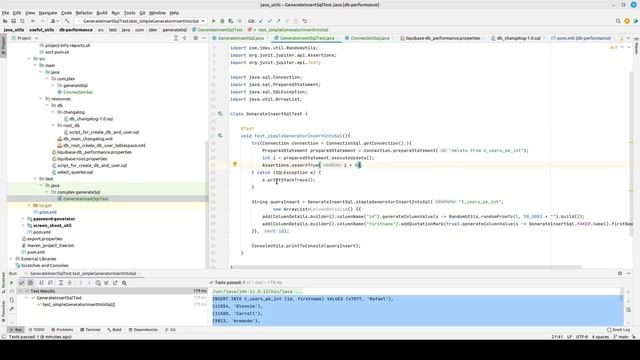Open the Terminal tool window
This screenshot has width=640, height=360.
tap(90, 329)
